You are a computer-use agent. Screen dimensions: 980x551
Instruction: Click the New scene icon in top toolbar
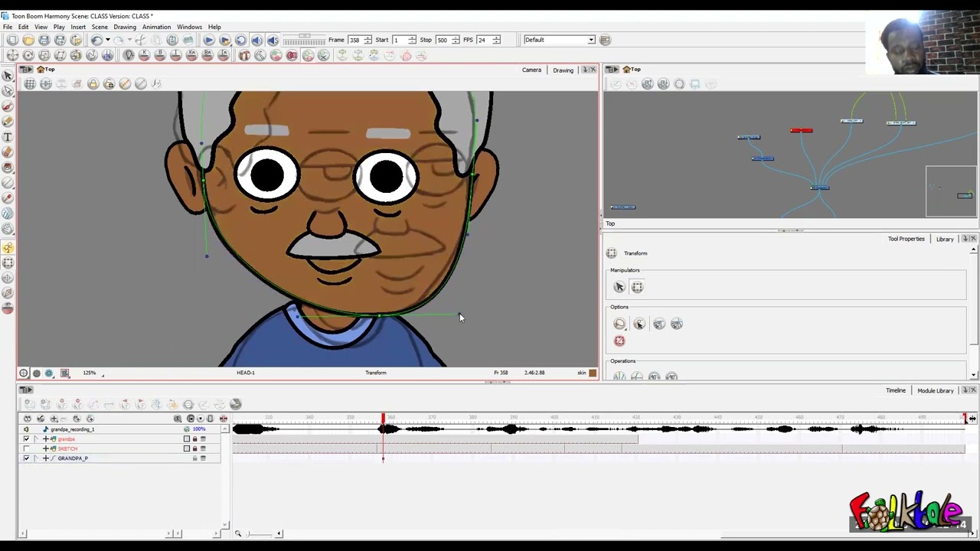click(x=12, y=40)
